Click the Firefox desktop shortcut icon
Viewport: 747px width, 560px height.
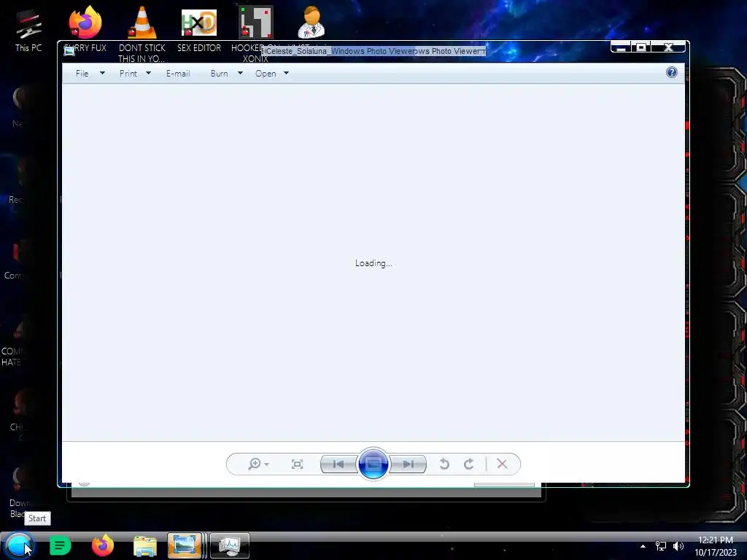tap(85, 22)
